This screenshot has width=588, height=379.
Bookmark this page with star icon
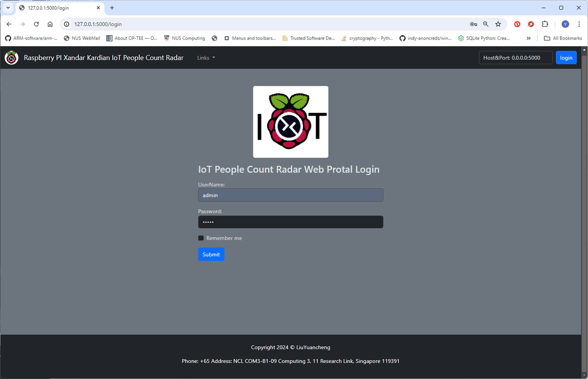[498, 24]
